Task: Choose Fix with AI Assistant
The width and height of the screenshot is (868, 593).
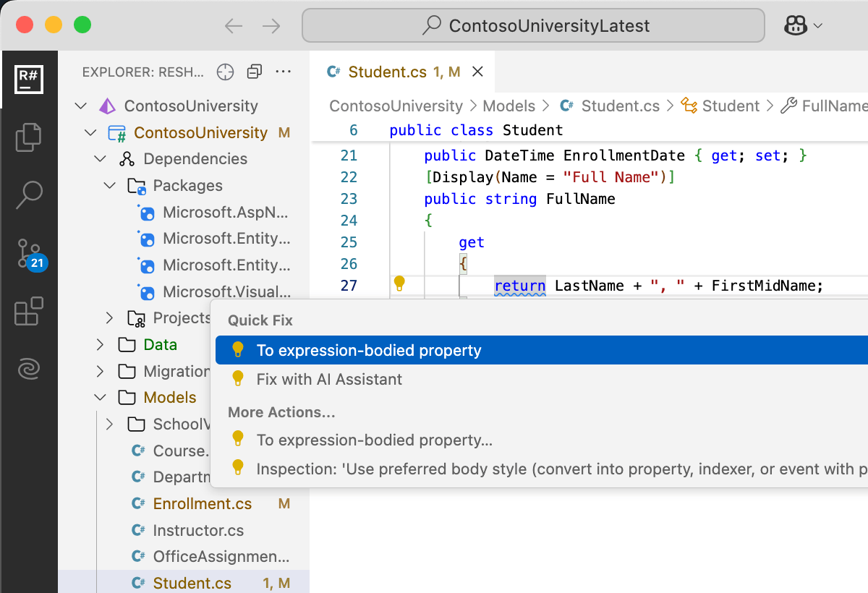Action: [x=329, y=379]
